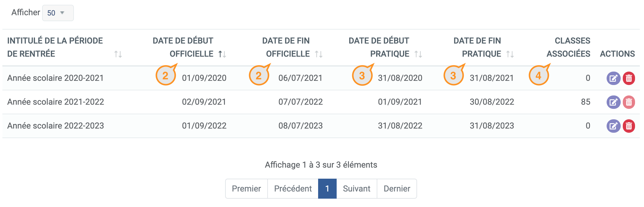Sort by Date de fin officielle
This screenshot has width=644, height=207.
319,54
